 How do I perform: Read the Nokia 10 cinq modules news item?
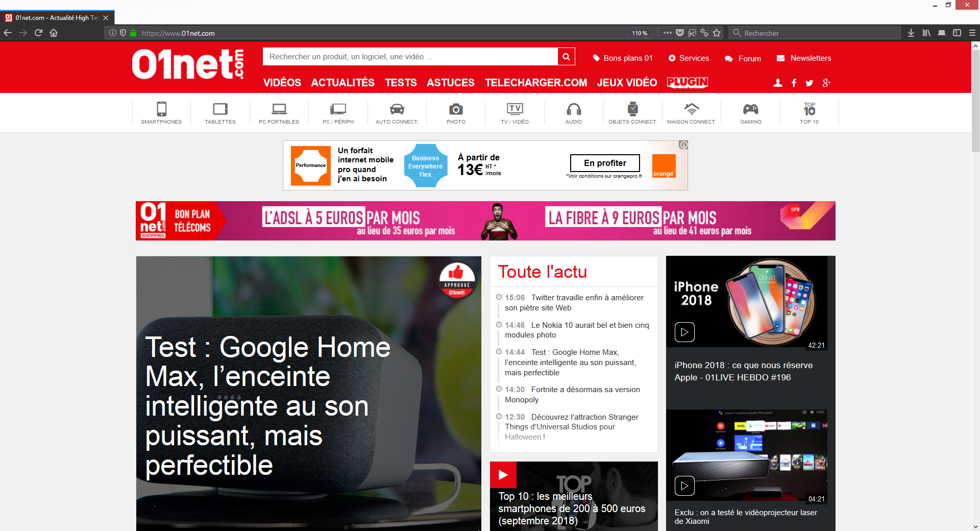[577, 330]
